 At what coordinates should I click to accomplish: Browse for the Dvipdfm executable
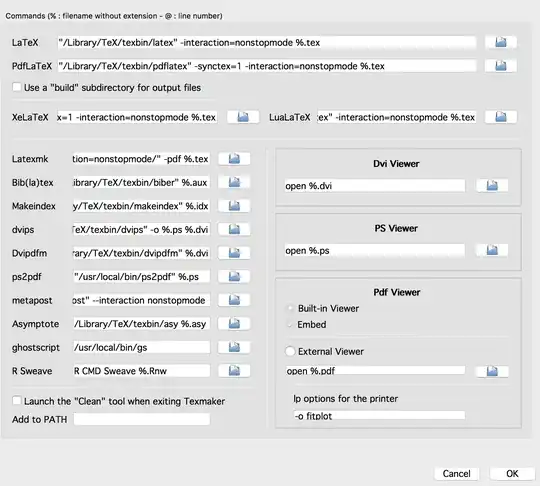tap(234, 253)
